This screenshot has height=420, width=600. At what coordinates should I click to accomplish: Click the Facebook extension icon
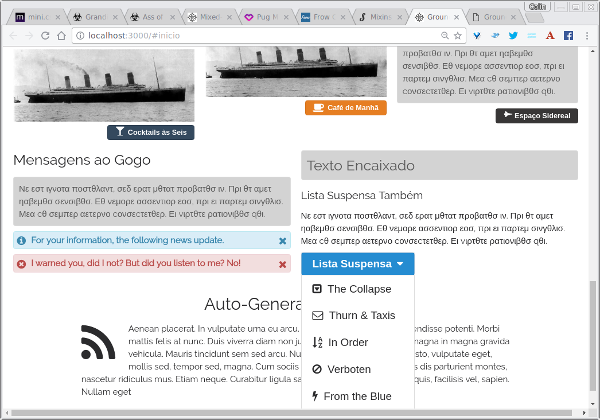[569, 36]
